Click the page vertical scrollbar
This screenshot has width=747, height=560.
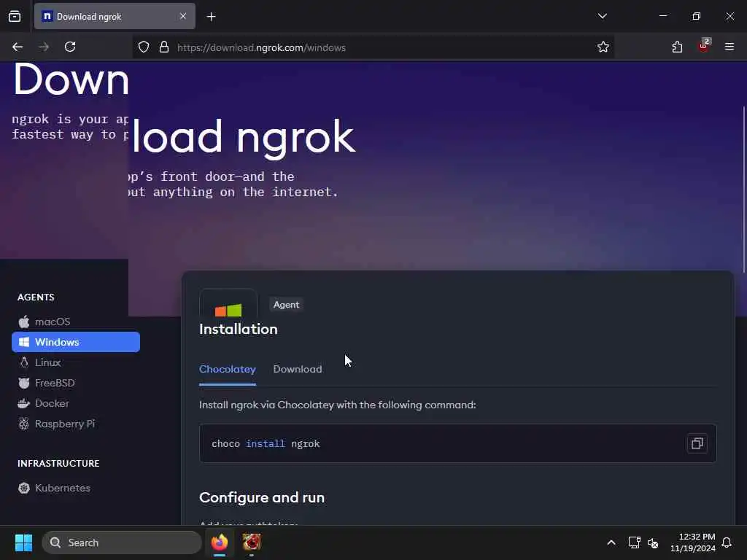(x=743, y=190)
